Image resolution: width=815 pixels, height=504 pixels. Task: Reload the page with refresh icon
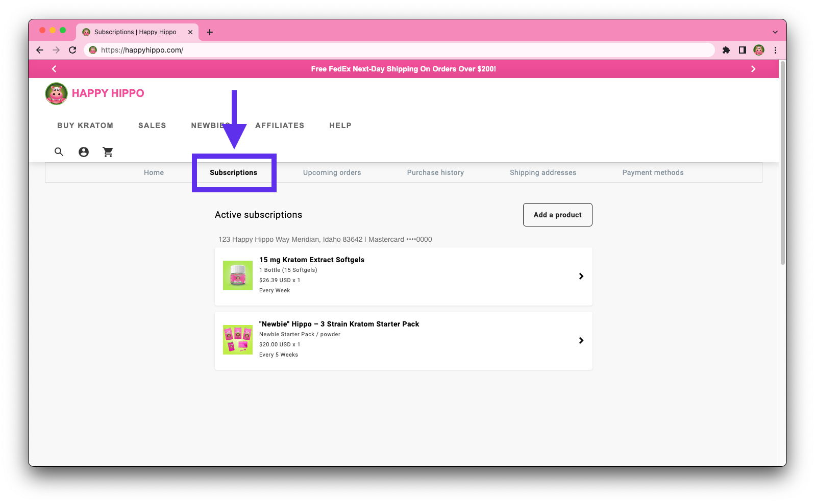point(72,50)
